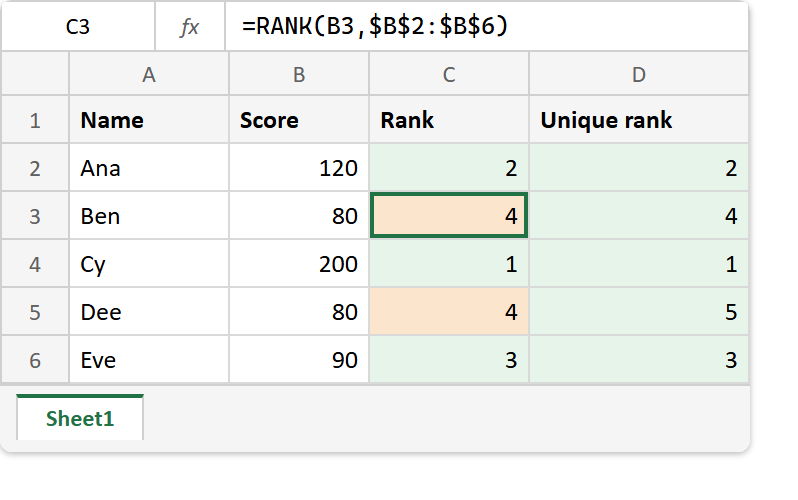This screenshot has height=500, width=798.
Task: Select column A header
Action: click(149, 75)
